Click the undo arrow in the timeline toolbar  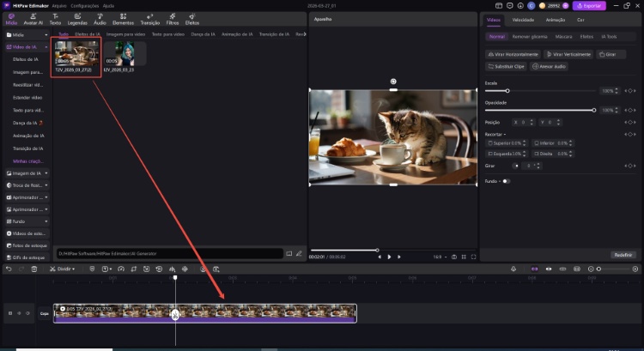[9, 269]
